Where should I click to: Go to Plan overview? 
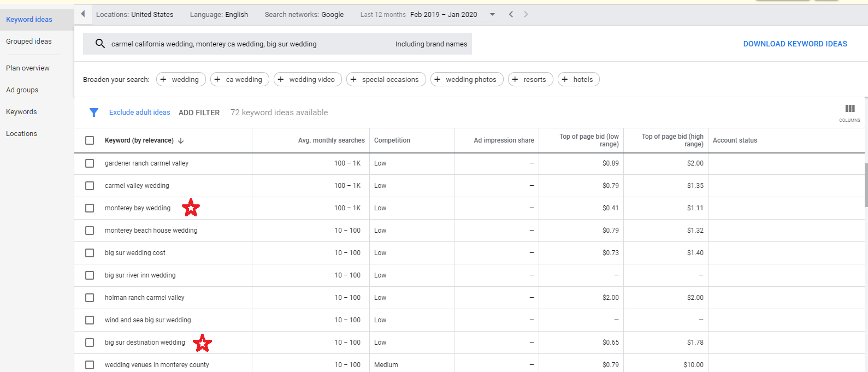(28, 68)
